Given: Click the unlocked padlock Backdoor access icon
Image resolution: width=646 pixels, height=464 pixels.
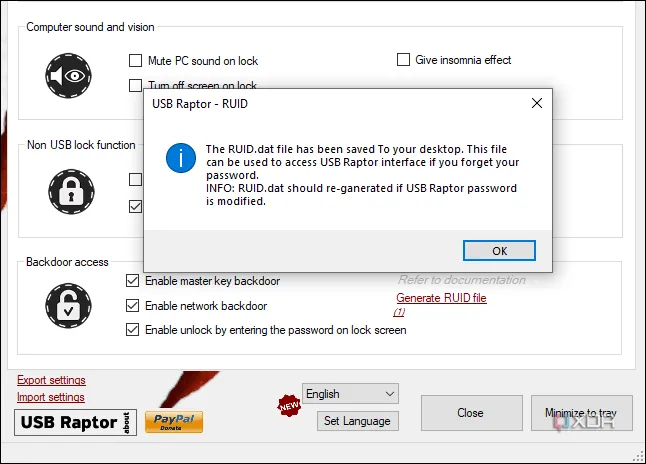Looking at the screenshot, I should coord(68,306).
